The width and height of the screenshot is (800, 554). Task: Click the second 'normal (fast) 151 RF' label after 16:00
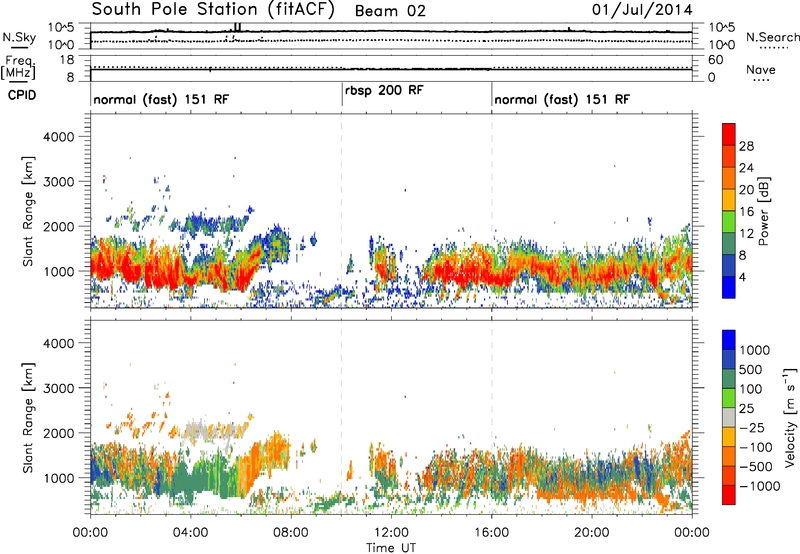tap(562, 99)
